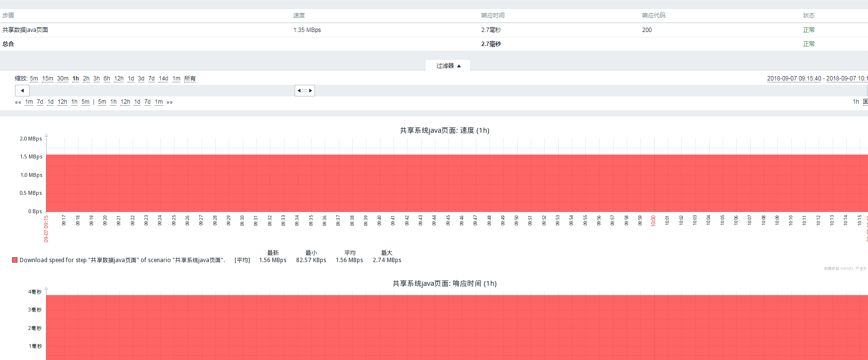Screen dimensions: 868x360
Task: Click 正常 status in the 总合 row
Action: click(809, 44)
